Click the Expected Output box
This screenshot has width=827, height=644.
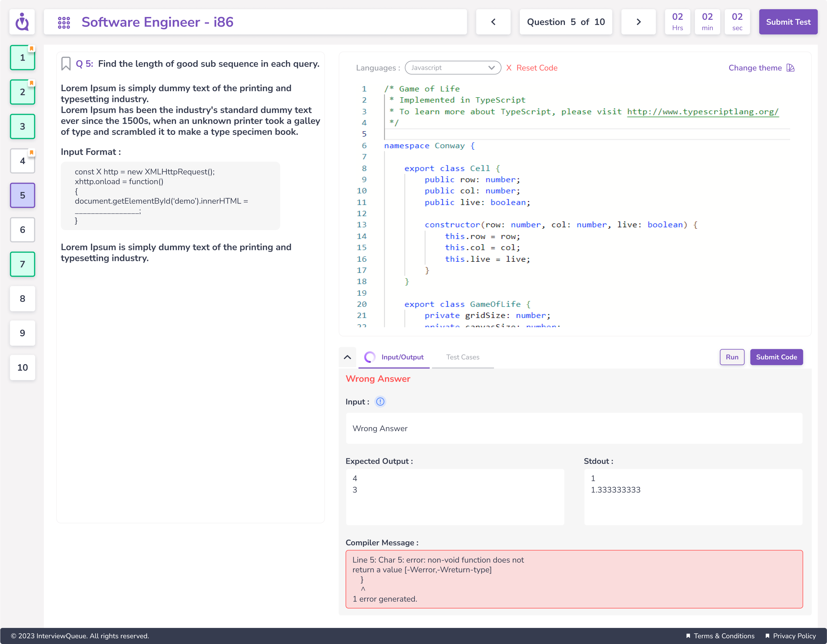[x=455, y=497]
